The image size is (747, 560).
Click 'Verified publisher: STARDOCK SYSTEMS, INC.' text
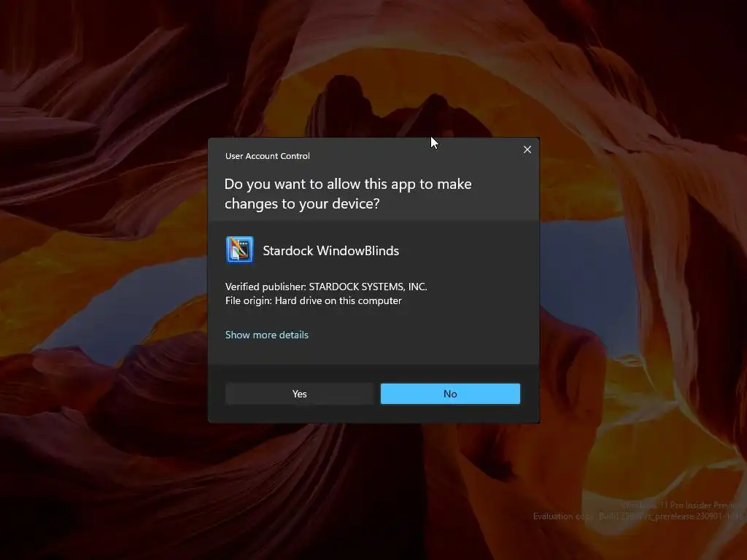coord(326,287)
